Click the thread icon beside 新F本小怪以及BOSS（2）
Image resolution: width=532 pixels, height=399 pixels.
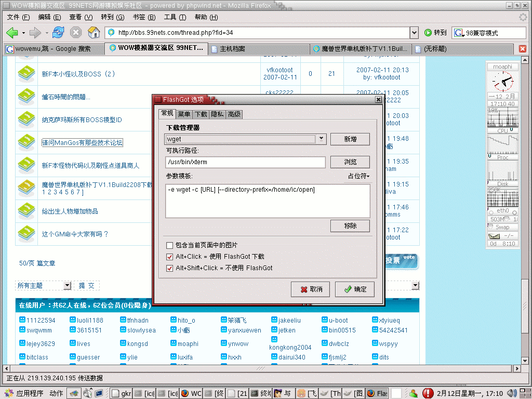click(26, 74)
